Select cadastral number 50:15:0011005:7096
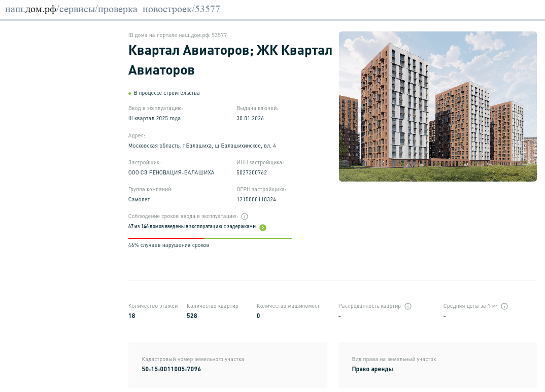 point(172,369)
